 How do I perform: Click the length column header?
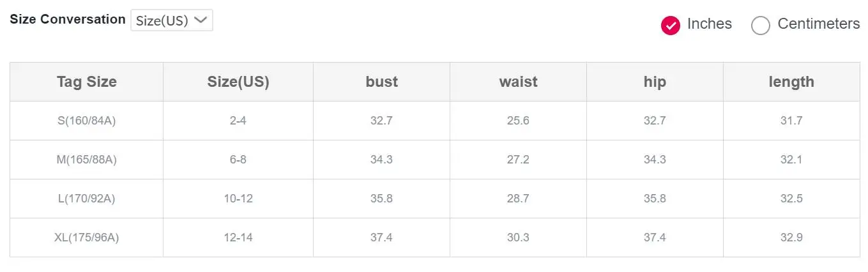[791, 82]
